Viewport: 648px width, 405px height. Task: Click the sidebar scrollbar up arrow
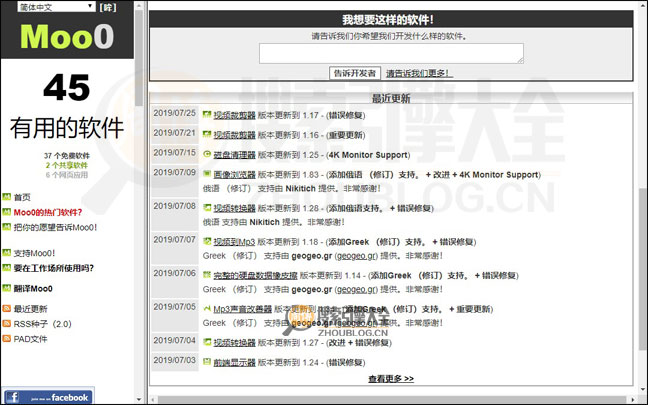139,5
